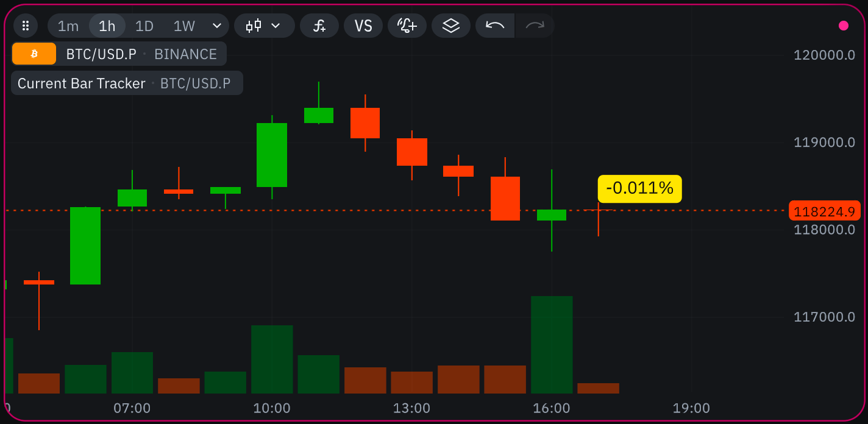The image size is (868, 424).
Task: Click the tallest green volume bar at 16:00
Action: 552,344
